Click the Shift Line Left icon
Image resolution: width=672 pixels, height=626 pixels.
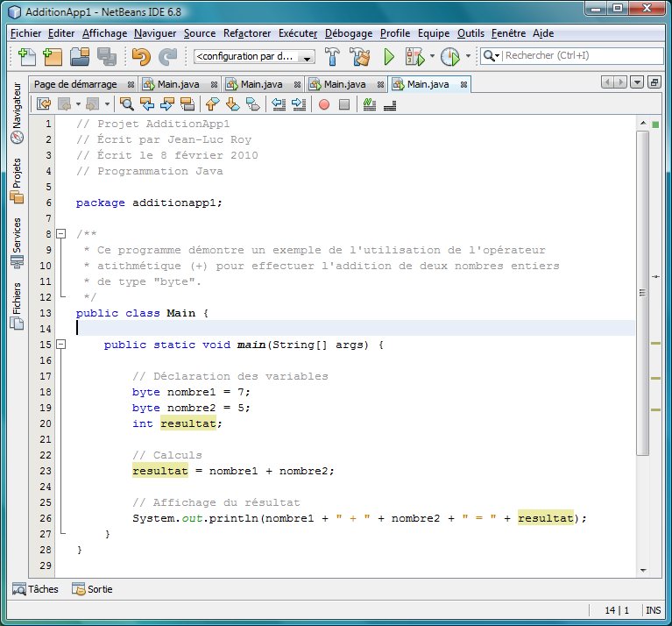279,104
